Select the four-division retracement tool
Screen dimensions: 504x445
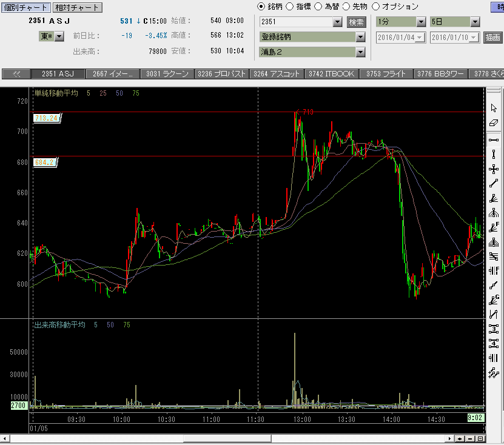click(x=494, y=343)
